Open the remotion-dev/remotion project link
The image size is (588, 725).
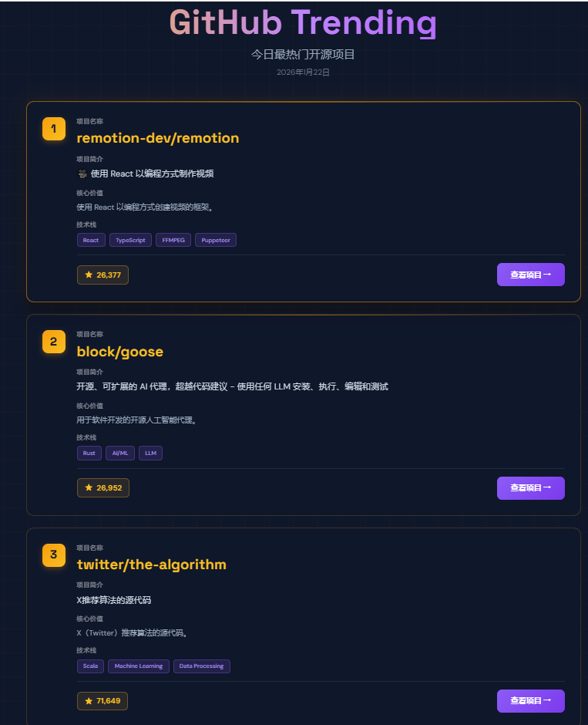158,138
